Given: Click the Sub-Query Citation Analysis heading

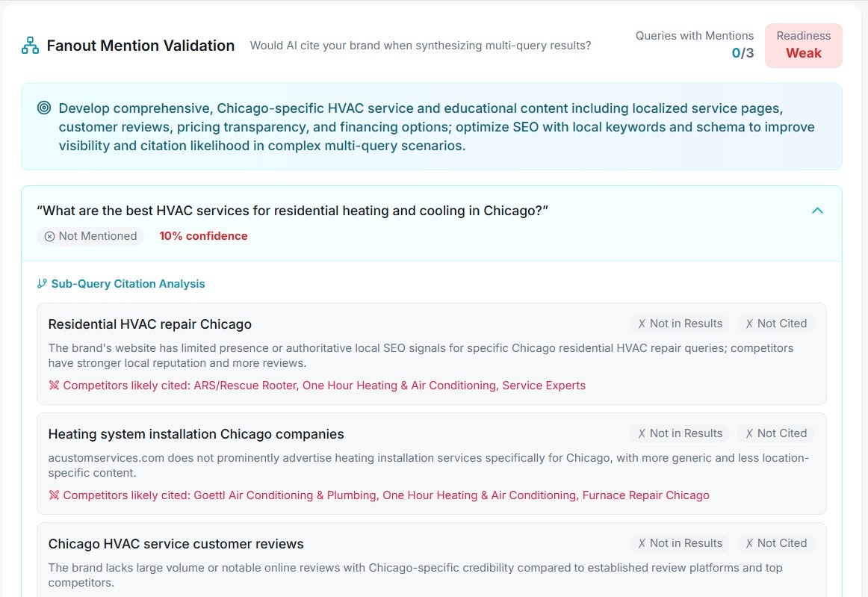Looking at the screenshot, I should (x=128, y=283).
